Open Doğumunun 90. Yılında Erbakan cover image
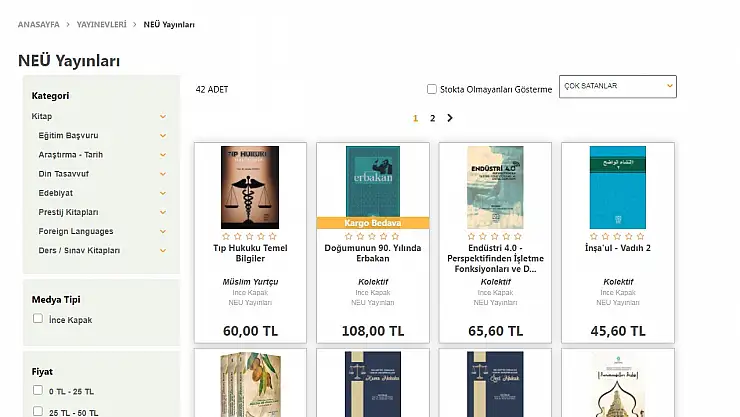Viewport: 740px width, 417px height. pyautogui.click(x=372, y=182)
